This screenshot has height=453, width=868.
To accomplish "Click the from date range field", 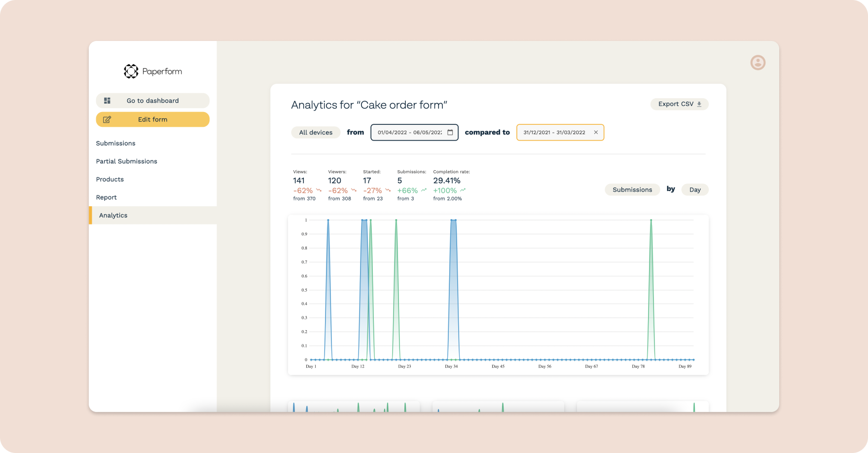I will pos(409,132).
